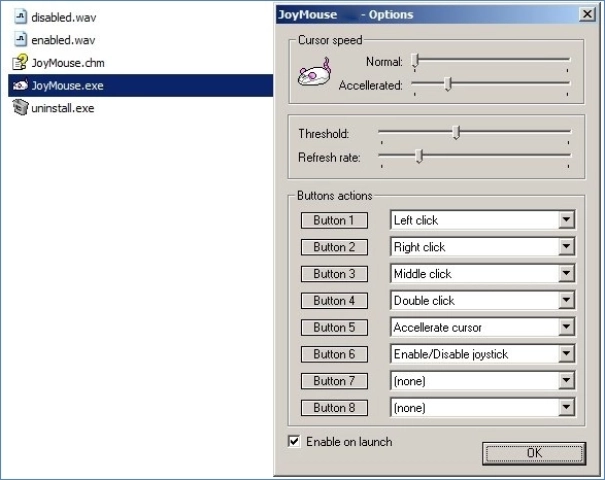Open Button 8 action dropdown
Viewport: 605px width, 480px height.
point(566,407)
